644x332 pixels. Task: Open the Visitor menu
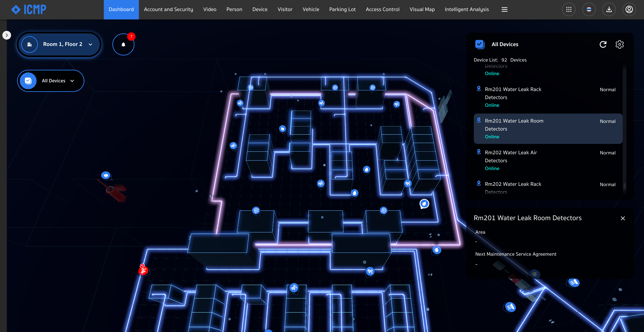[285, 10]
